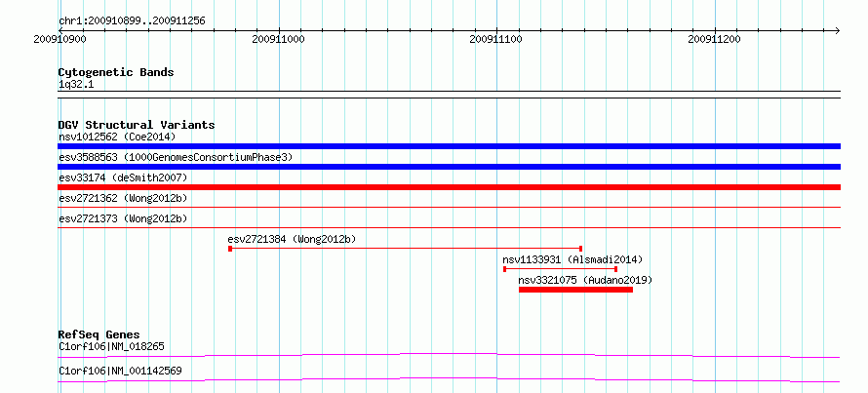This screenshot has width=868, height=393.
Task: Click label esv33174 (deSmith2007)
Action: click(123, 177)
